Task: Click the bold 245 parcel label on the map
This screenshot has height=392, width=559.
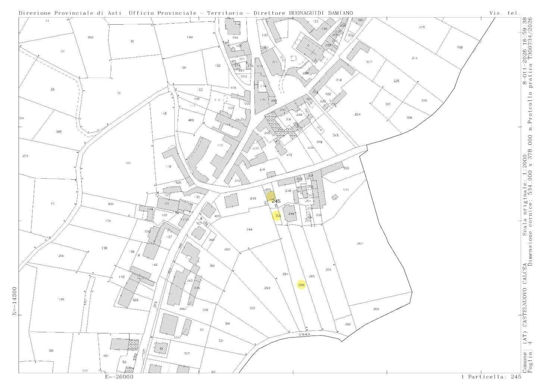Action: 276,201
